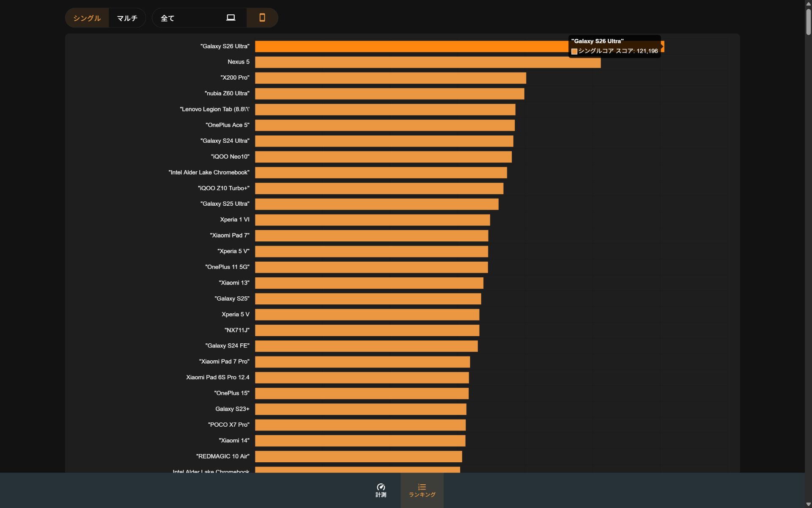Select the "Xiaomi 13" label
812x508 pixels.
234,283
